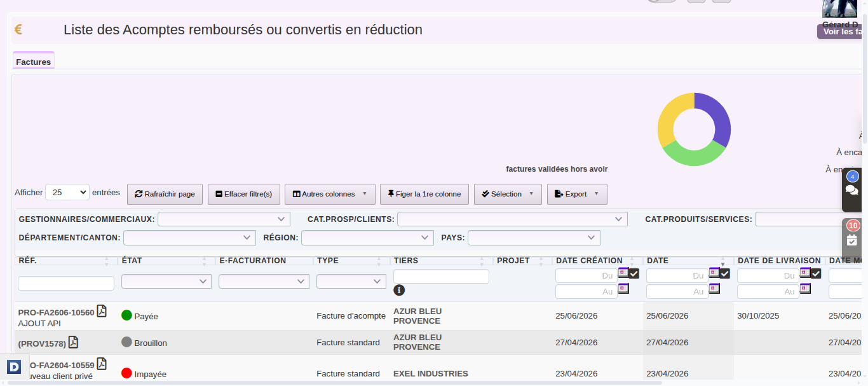The height and width of the screenshot is (386, 868).
Task: Open the chat messages side icon
Action: click(852, 190)
